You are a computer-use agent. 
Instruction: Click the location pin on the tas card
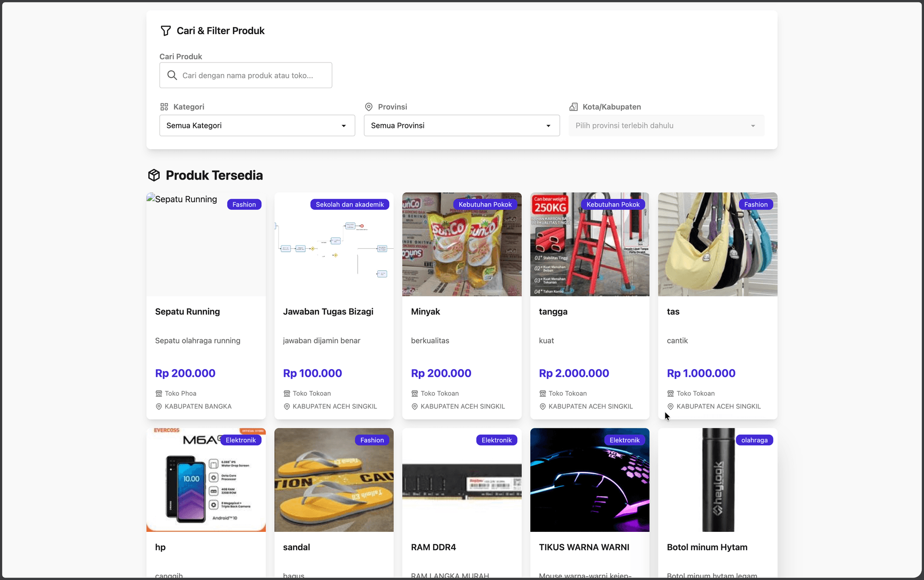[671, 407]
